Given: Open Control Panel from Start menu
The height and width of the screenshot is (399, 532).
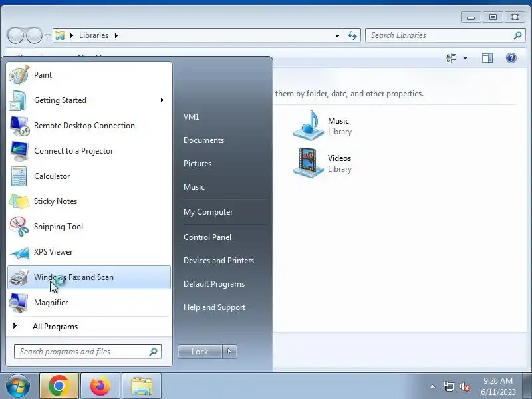Looking at the screenshot, I should point(207,237).
